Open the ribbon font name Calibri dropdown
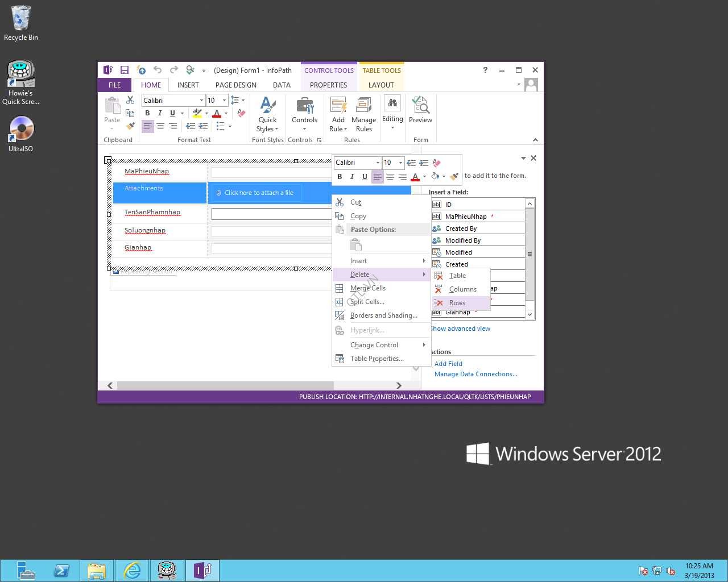This screenshot has height=582, width=728. coord(201,101)
